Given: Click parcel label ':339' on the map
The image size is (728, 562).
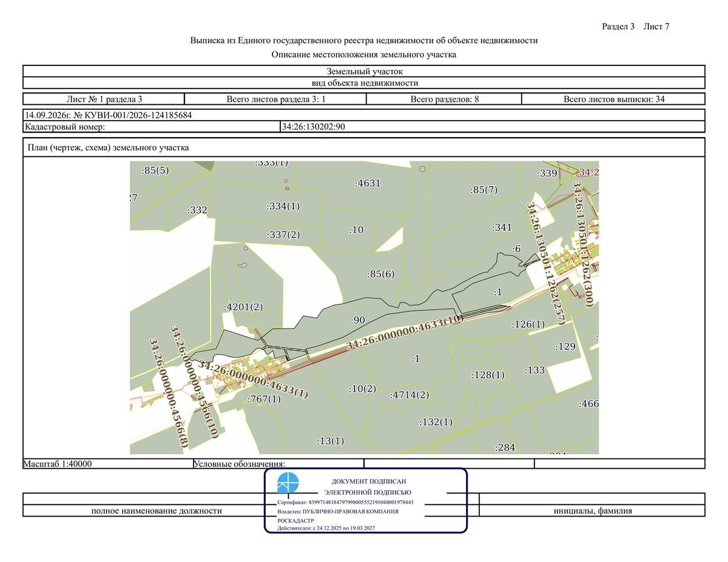Looking at the screenshot, I should (547, 173).
